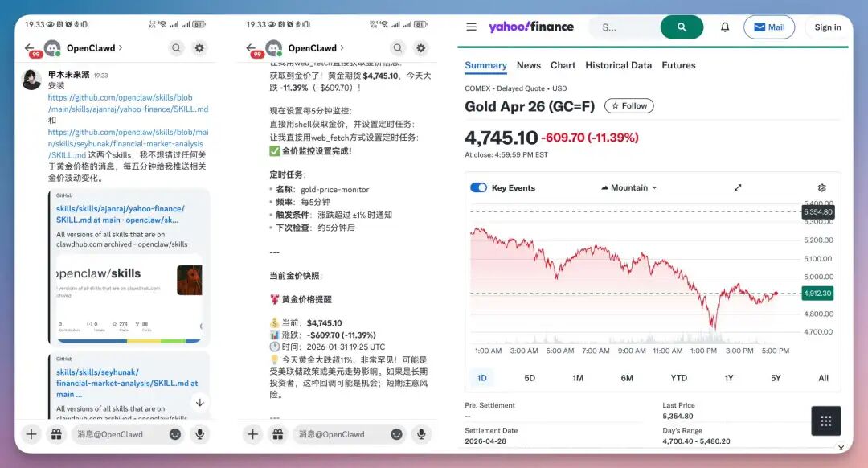Open ajanraj/yahoo-finance link preview title
The width and height of the screenshot is (868, 468).
click(x=120, y=214)
